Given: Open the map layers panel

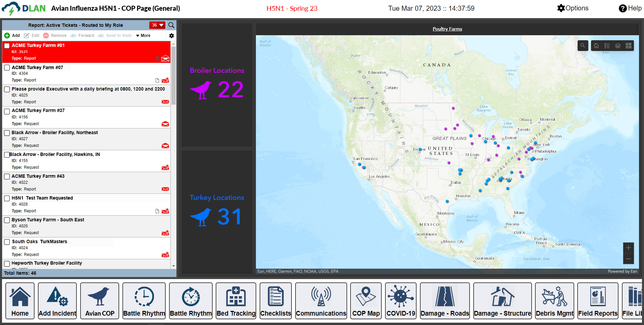Looking at the screenshot, I should 618,46.
